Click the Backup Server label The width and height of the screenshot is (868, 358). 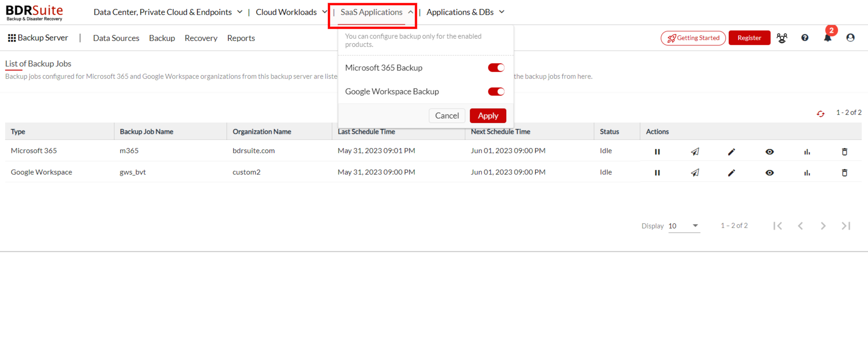click(x=43, y=38)
